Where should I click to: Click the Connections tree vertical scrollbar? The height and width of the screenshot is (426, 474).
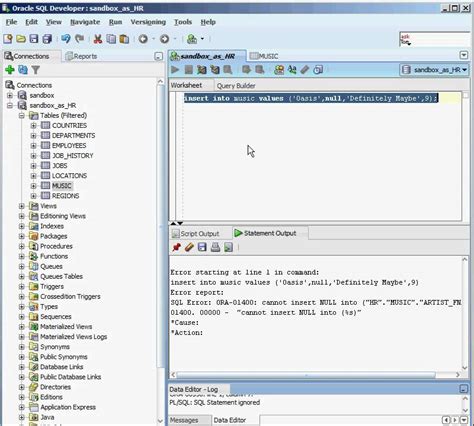pos(160,227)
